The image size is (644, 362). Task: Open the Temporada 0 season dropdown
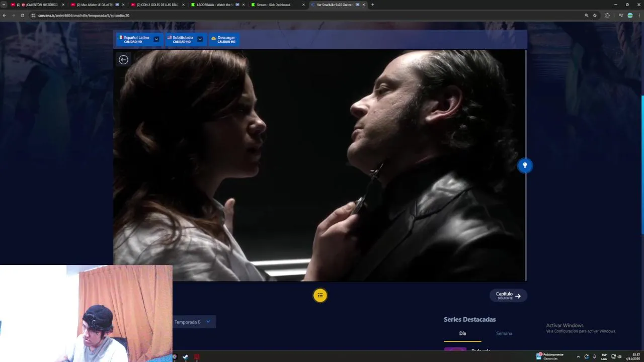[193, 322]
